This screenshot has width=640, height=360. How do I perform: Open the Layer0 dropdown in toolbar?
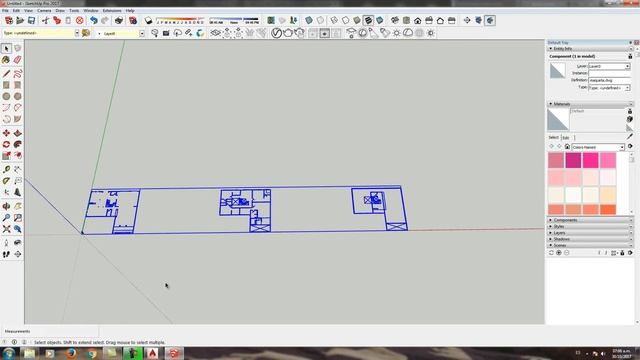tap(142, 33)
